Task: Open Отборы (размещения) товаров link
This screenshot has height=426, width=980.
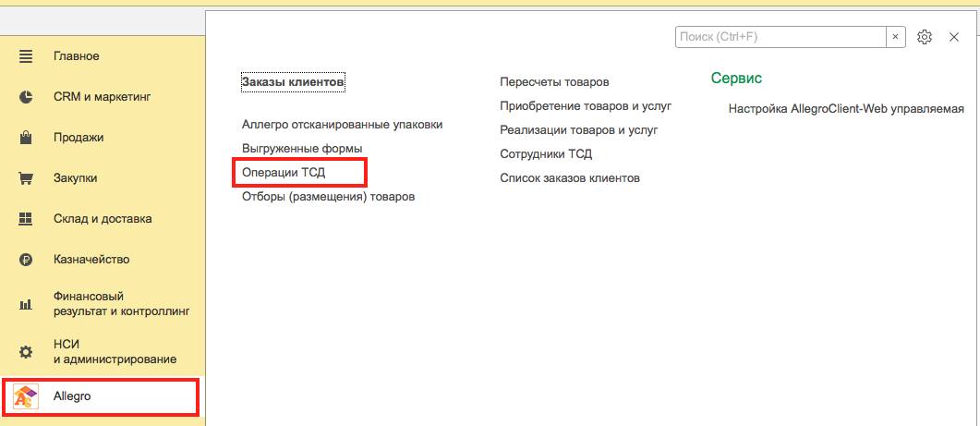Action: point(328,197)
